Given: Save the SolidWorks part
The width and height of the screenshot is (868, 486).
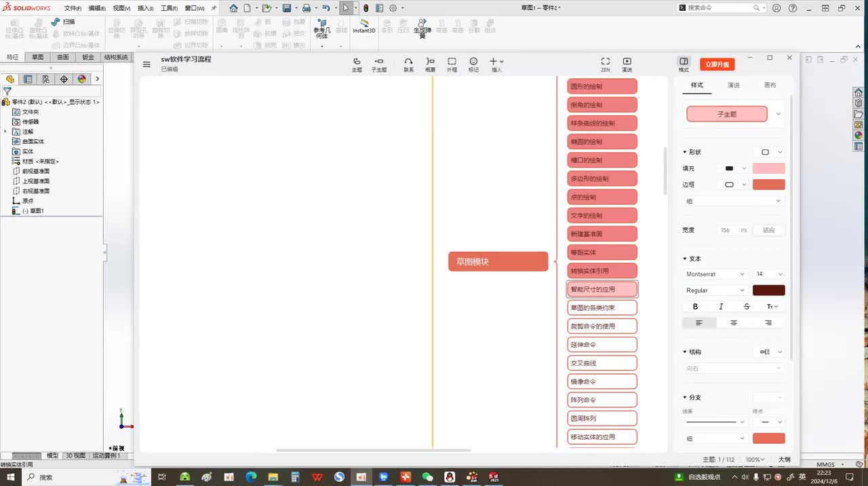Looking at the screenshot, I should pyautogui.click(x=287, y=8).
